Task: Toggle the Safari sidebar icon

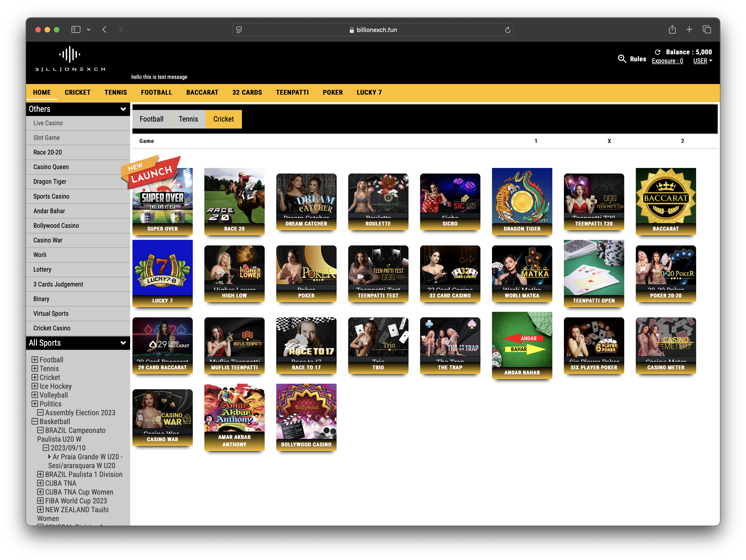Action: (76, 30)
